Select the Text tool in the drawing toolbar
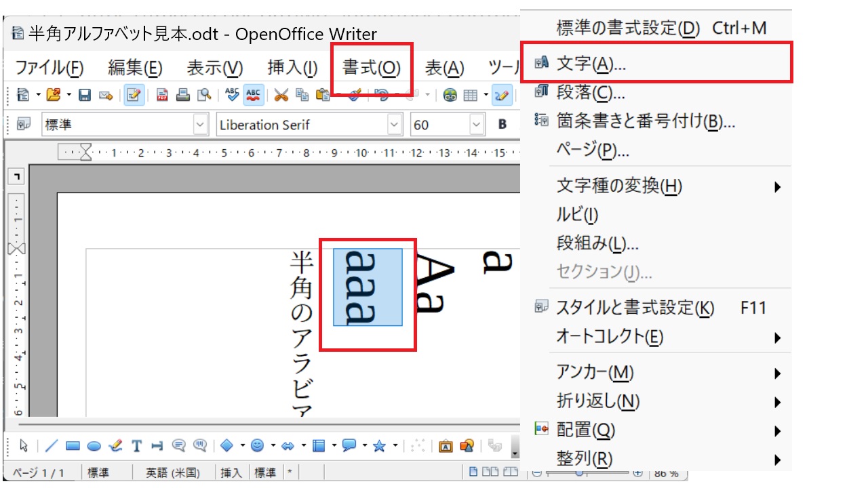 [137, 445]
